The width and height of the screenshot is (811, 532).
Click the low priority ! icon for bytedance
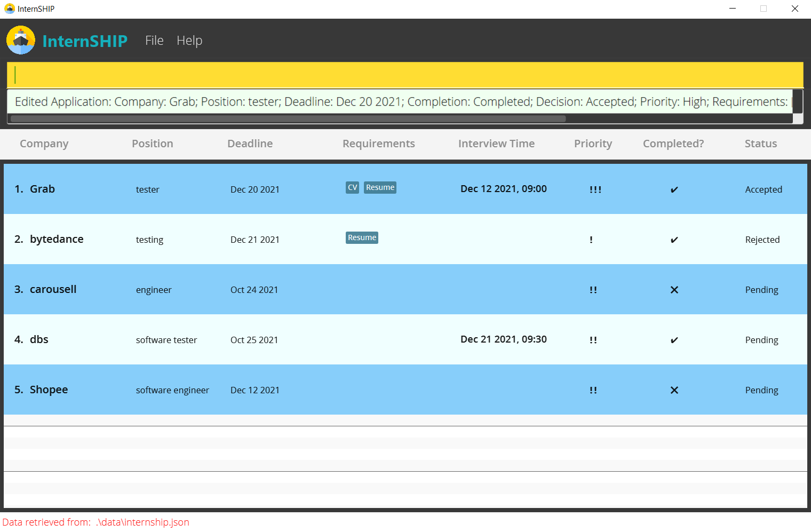(591, 240)
